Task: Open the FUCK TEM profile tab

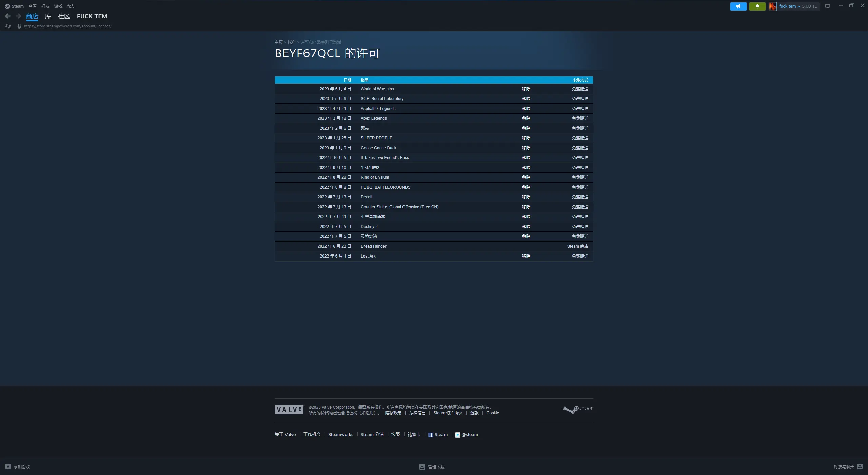Action: pos(92,16)
